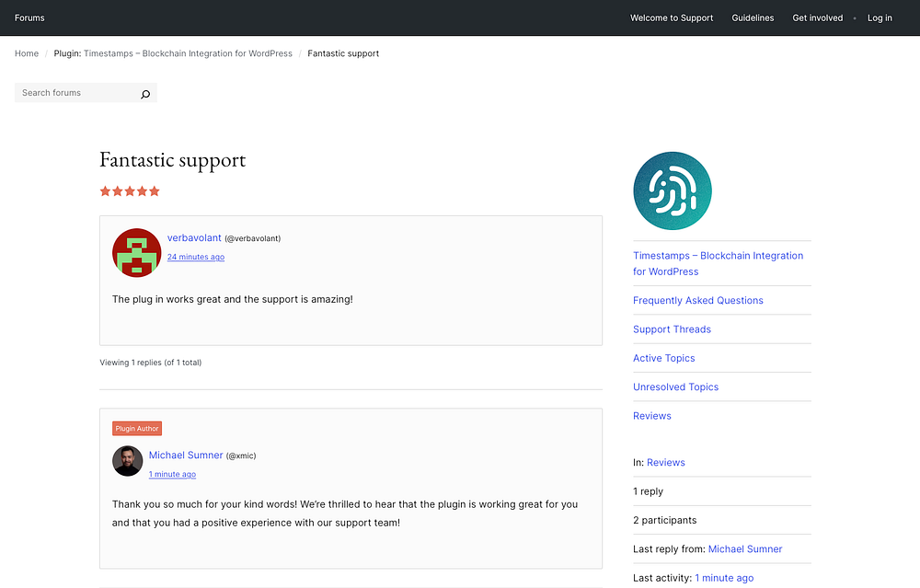This screenshot has width=920, height=588.
Task: Click '(@xmic)' username handle
Action: coord(241,455)
